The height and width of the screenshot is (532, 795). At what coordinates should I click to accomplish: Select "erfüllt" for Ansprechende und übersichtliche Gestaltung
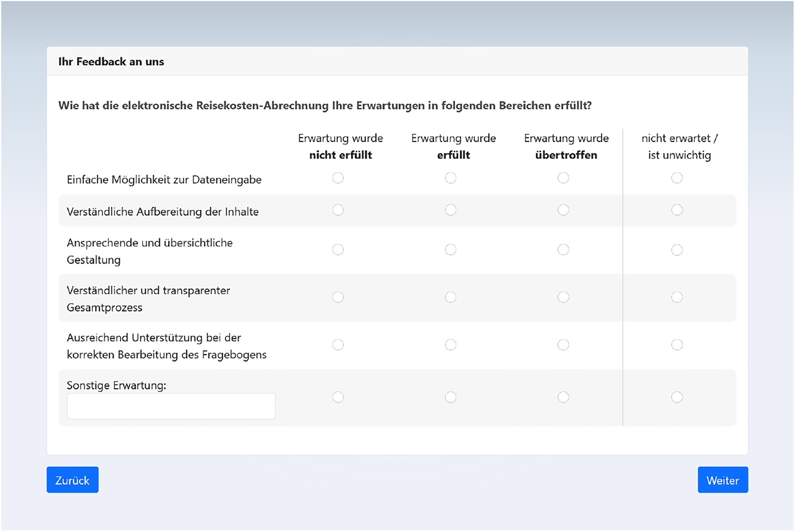coord(451,249)
